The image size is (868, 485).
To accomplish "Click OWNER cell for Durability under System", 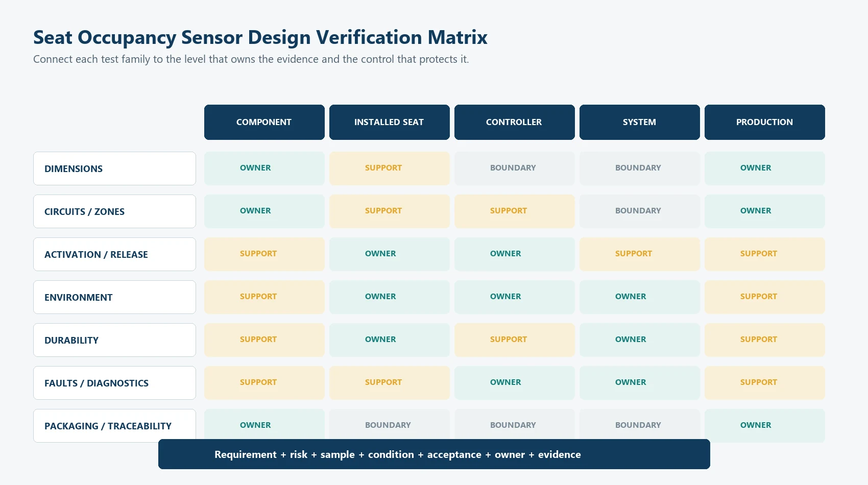I will 640,340.
